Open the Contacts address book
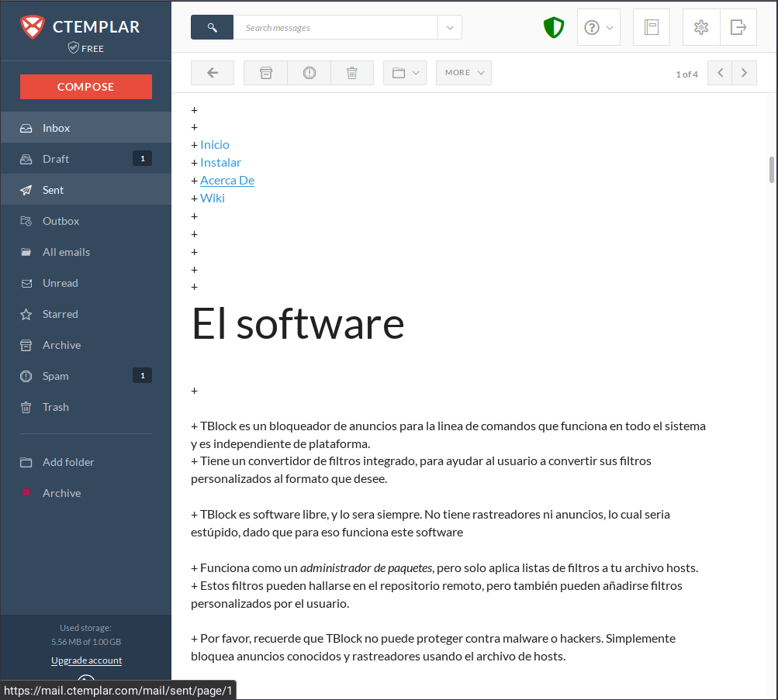Screen dimensions: 778x700 pos(651,27)
